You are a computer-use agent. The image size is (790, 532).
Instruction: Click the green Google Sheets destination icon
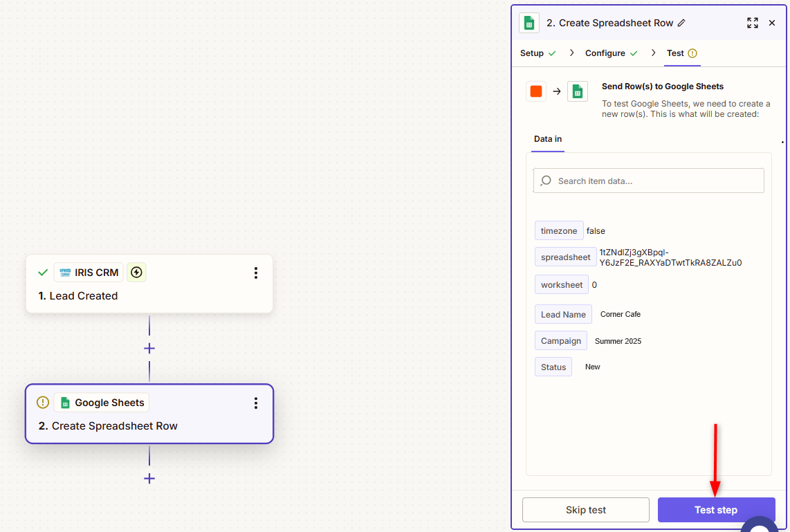click(x=578, y=91)
